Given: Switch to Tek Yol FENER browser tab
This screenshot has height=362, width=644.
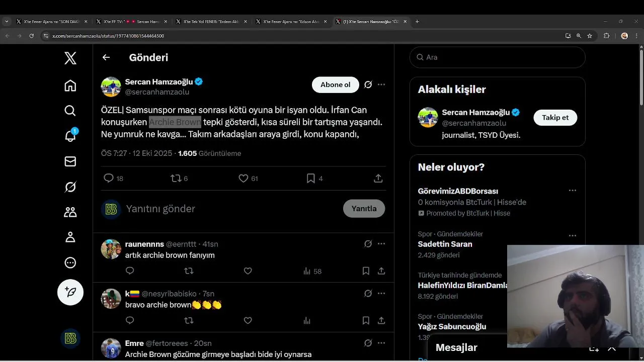Looking at the screenshot, I should coord(211,22).
